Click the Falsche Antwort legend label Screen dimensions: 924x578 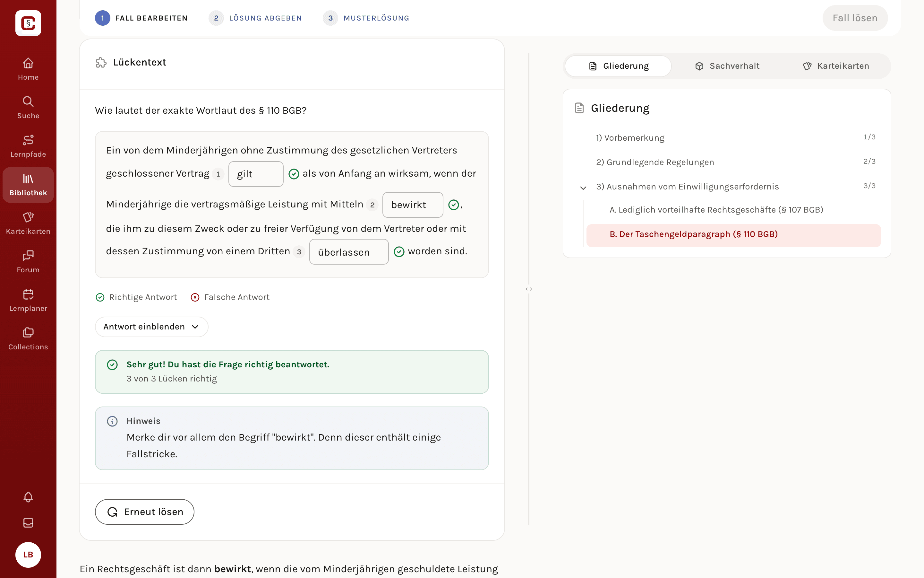[x=237, y=297]
